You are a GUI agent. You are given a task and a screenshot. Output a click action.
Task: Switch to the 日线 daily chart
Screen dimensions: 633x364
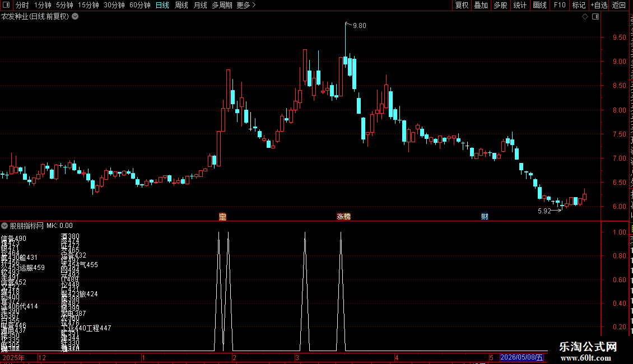(x=162, y=5)
